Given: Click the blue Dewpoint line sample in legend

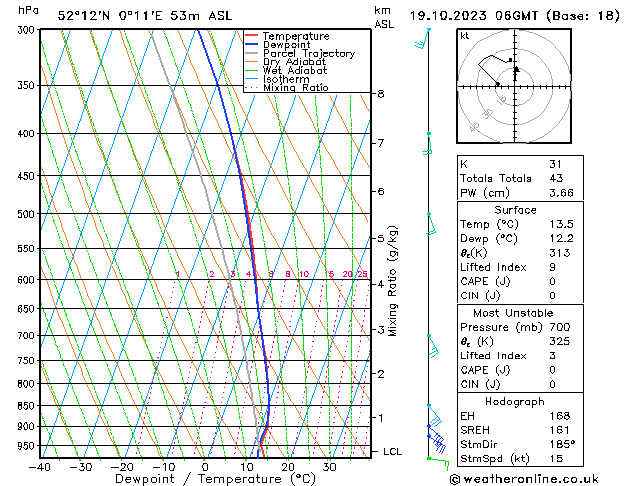Looking at the screenshot, I should coord(251,44).
